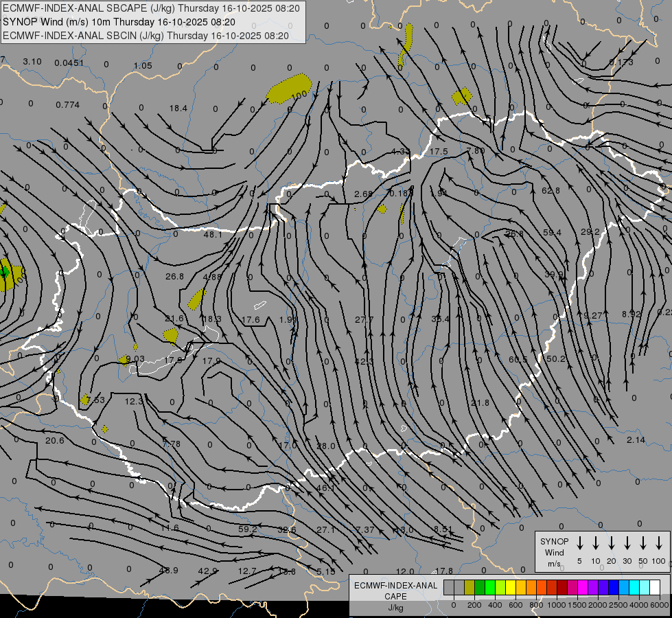Click the large olive CAPE patch at top
672x618 pixels.
[x=289, y=88]
